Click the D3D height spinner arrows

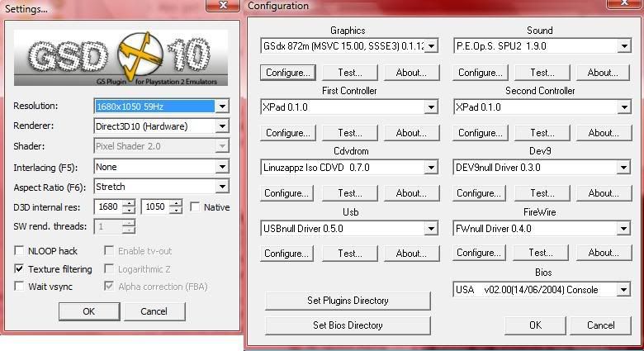176,206
